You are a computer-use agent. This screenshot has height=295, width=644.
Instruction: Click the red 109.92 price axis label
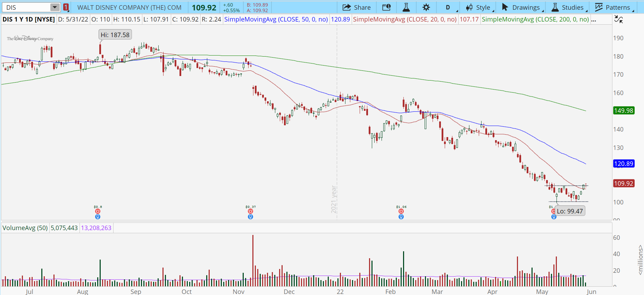(624, 184)
